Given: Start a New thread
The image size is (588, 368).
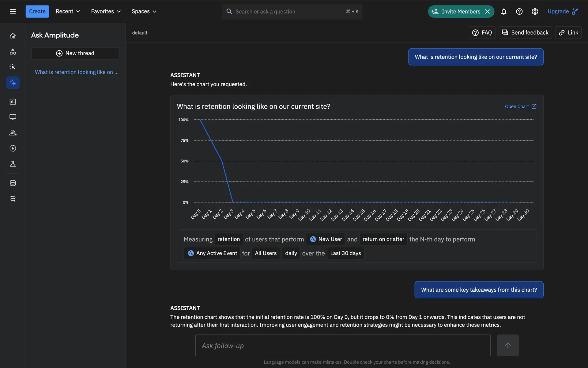Looking at the screenshot, I should pos(75,53).
